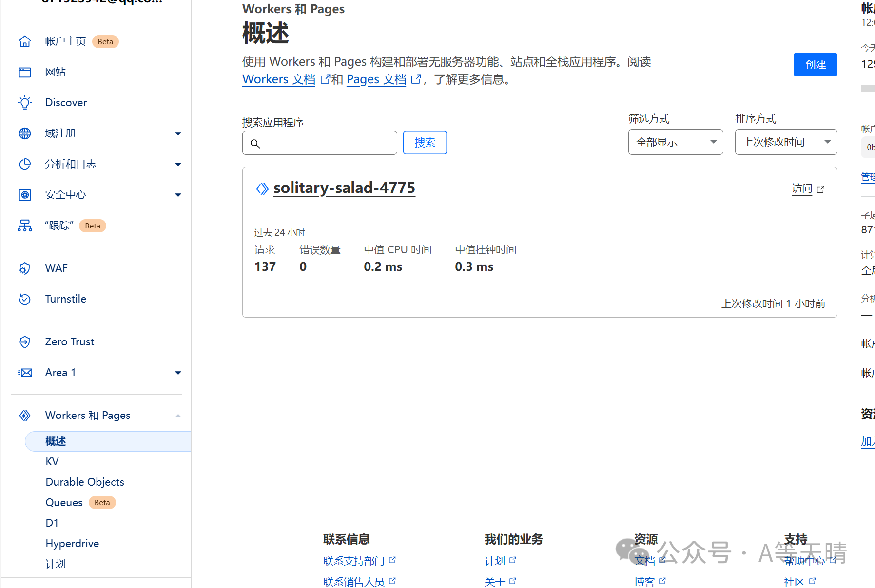Click the Area 1 envelope icon

[x=25, y=373]
